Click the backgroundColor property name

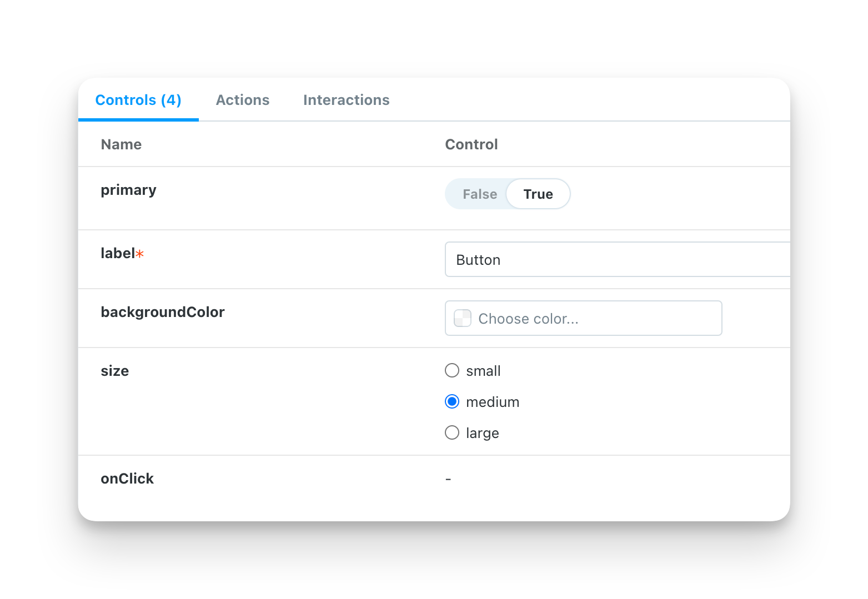point(163,312)
